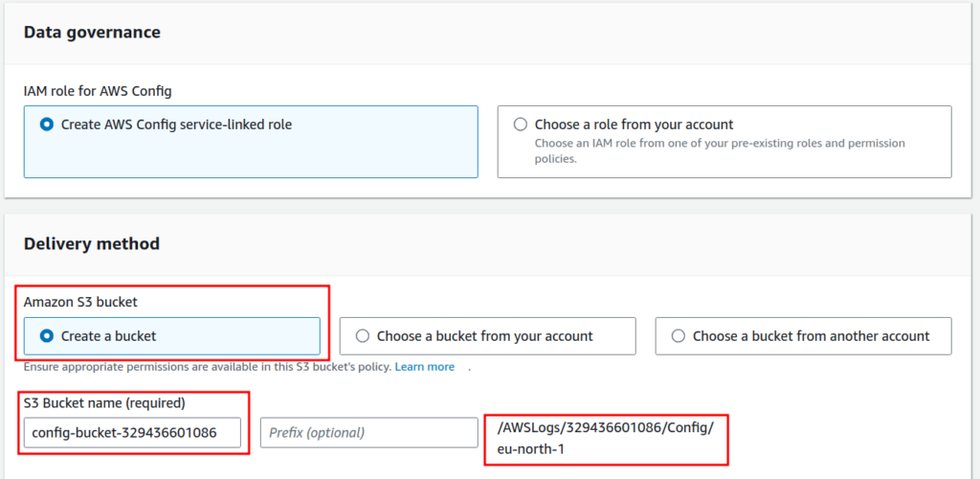Click the pre-existing roles description text
Viewport: 980px width, 479px height.
click(x=720, y=150)
